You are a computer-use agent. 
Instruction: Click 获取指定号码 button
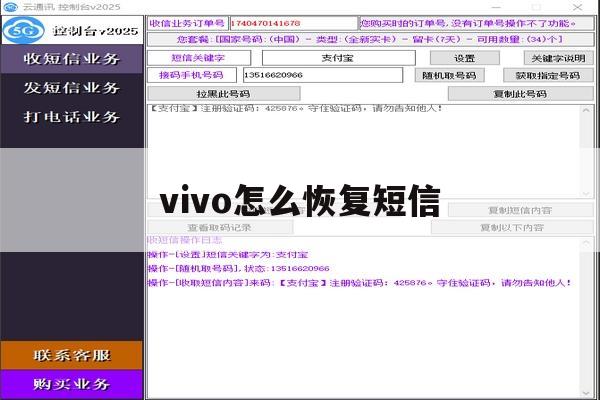[548, 75]
